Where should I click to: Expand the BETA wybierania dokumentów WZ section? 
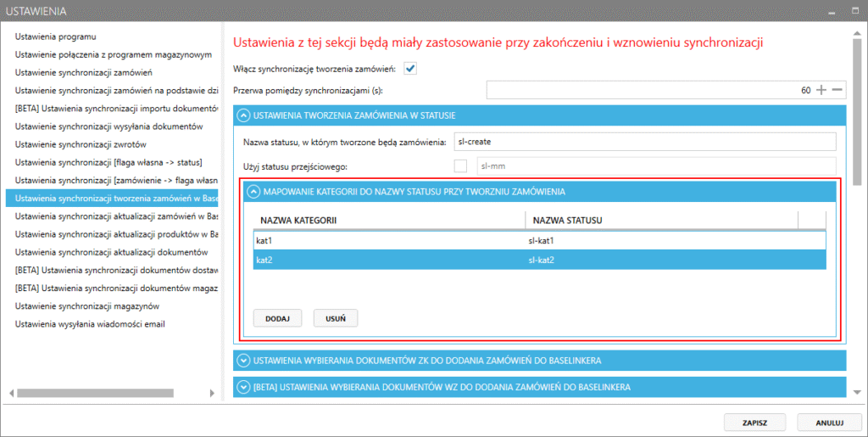pyautogui.click(x=243, y=387)
